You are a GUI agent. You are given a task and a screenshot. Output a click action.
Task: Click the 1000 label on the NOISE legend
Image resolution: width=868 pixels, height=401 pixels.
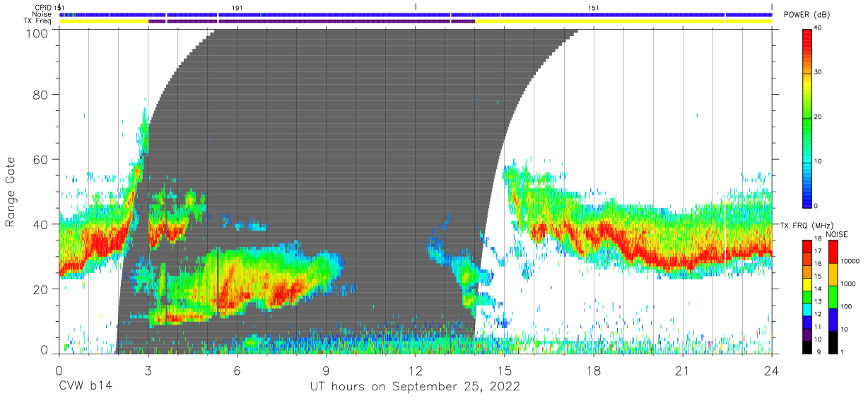pos(849,284)
